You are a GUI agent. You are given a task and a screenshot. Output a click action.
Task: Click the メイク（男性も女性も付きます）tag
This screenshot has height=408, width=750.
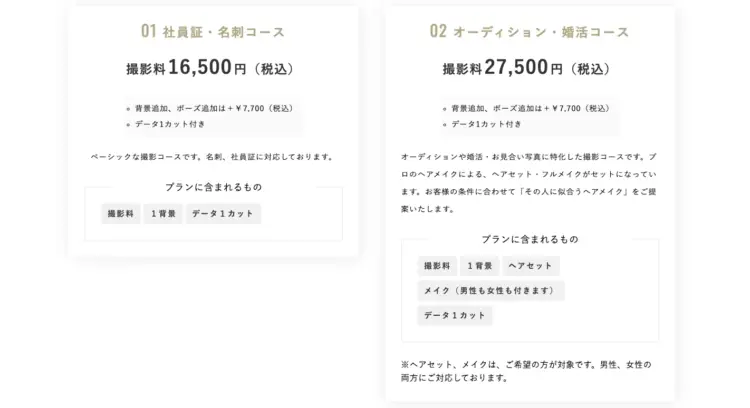tap(490, 291)
